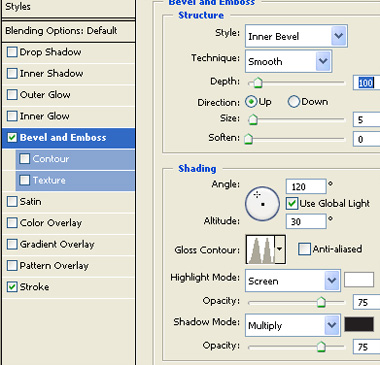Click the Altitude value field showing 30
380x365 pixels.
click(x=306, y=221)
